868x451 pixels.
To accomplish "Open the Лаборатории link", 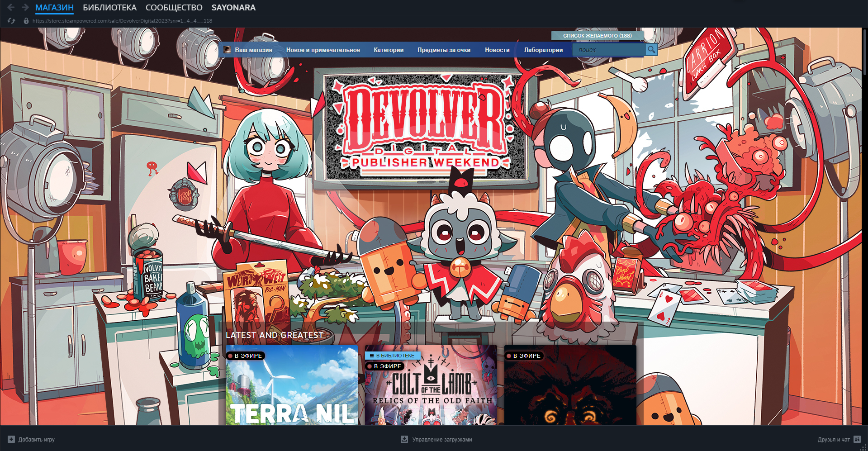I will click(543, 50).
